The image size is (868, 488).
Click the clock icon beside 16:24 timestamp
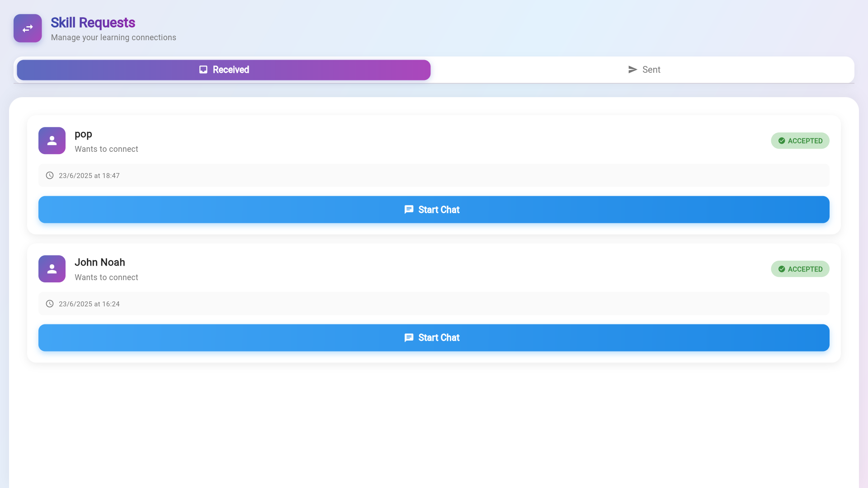(50, 304)
